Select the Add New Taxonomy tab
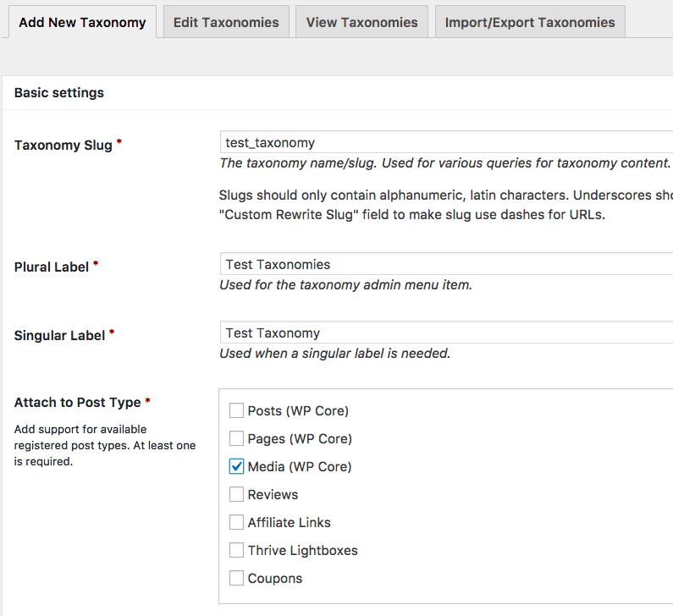Image resolution: width=673 pixels, height=616 pixels. [x=82, y=22]
